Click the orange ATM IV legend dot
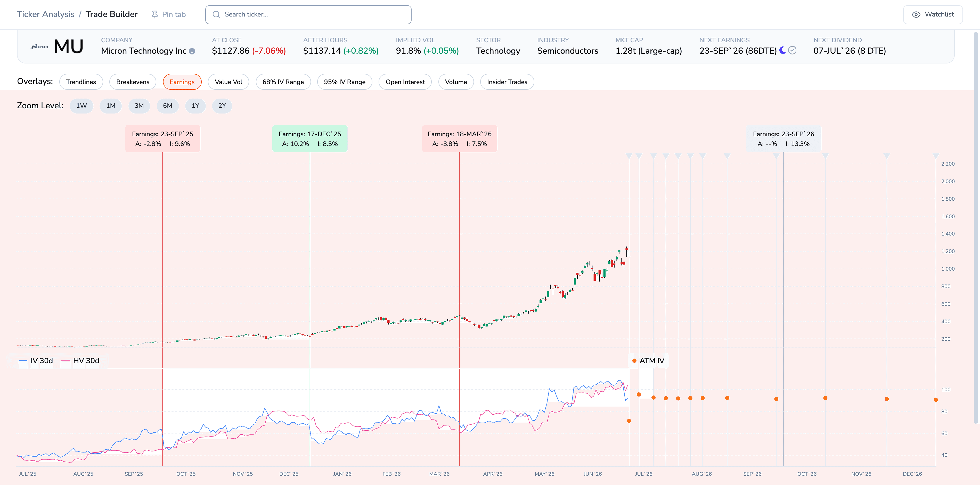 (x=634, y=360)
